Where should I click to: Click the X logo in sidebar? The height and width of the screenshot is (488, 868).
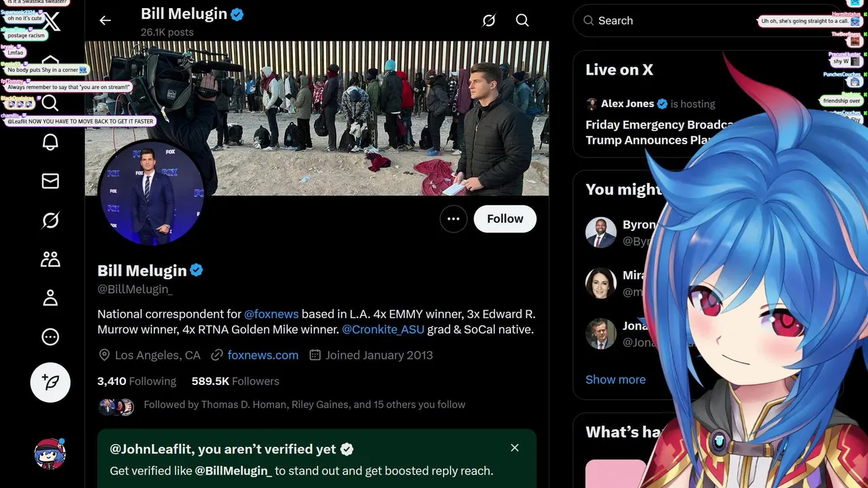tap(51, 22)
